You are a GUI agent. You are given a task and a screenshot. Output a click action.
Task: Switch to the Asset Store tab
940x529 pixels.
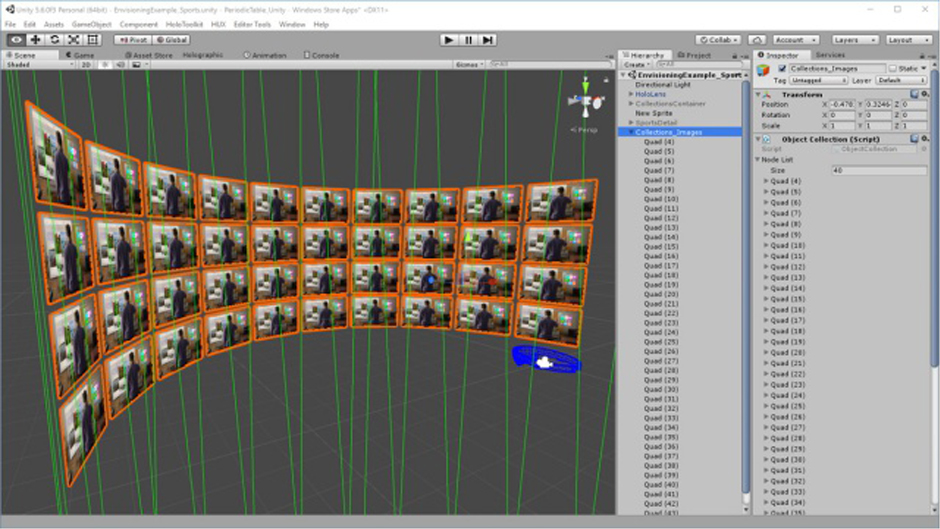coord(149,55)
